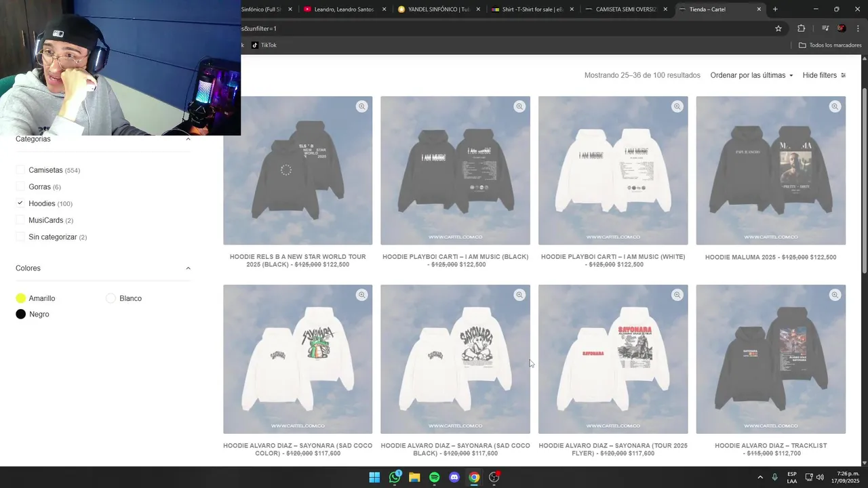Screen dimensions: 868x488
Task: Open the taskbar clock and date
Action: click(845, 477)
